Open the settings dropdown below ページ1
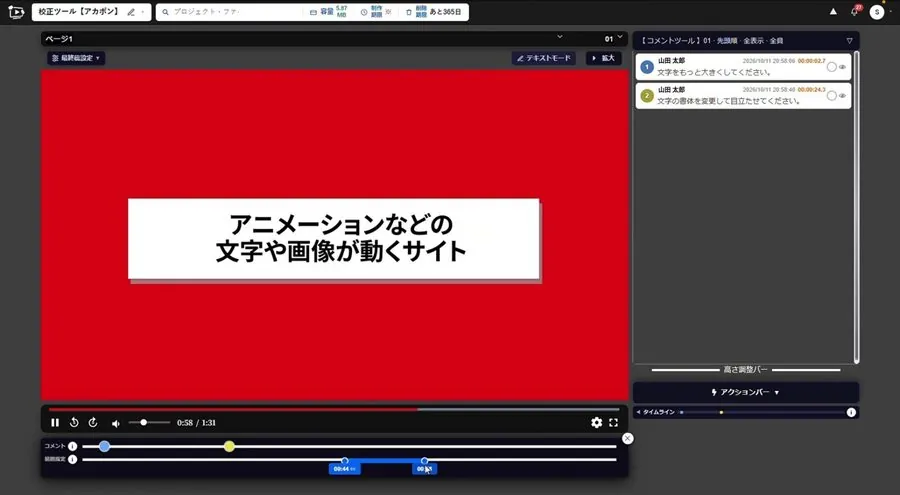 76,58
